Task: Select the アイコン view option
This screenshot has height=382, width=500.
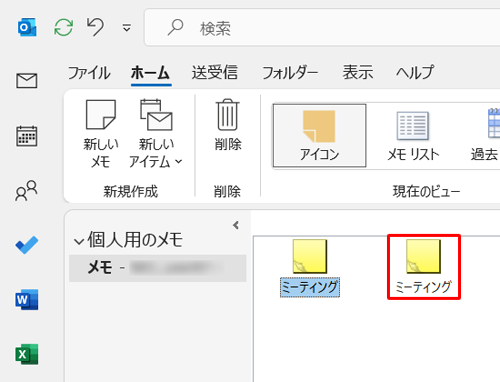Action: [x=319, y=135]
